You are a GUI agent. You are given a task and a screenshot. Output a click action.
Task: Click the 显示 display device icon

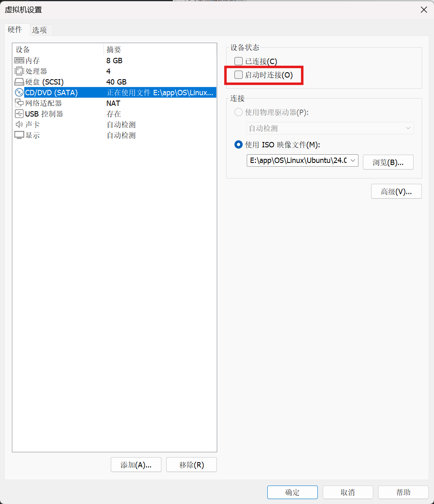[x=19, y=135]
